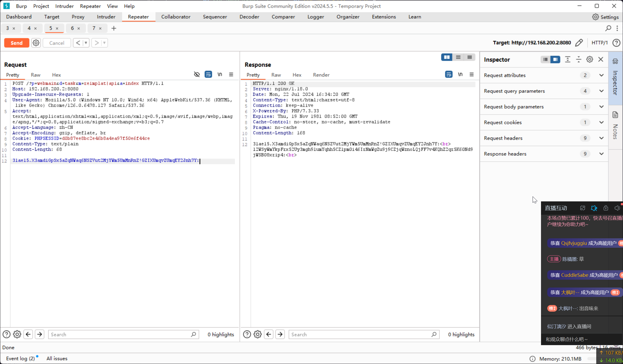Switch to Hex response view
Screen dimensions: 623x364
click(297, 75)
